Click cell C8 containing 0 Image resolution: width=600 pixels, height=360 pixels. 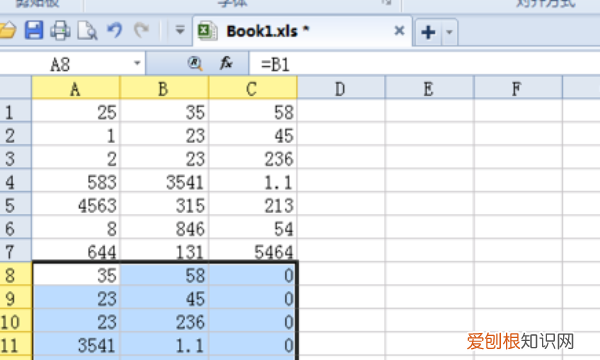[x=253, y=274]
